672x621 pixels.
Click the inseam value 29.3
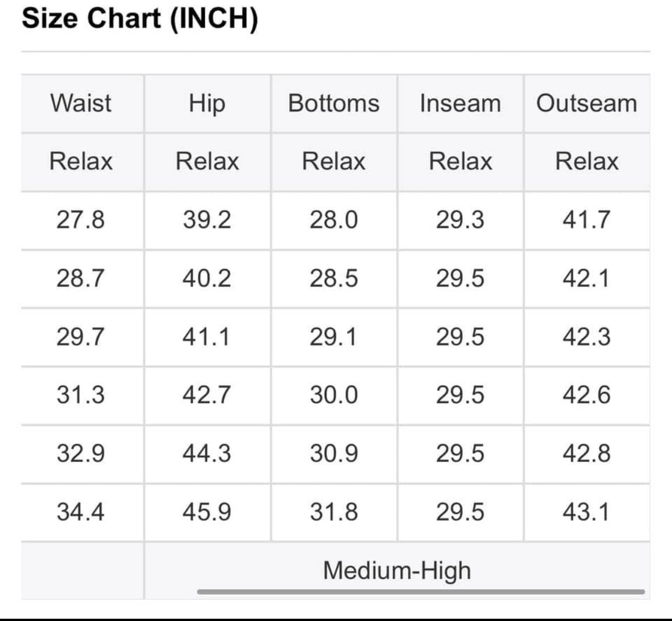click(x=461, y=220)
